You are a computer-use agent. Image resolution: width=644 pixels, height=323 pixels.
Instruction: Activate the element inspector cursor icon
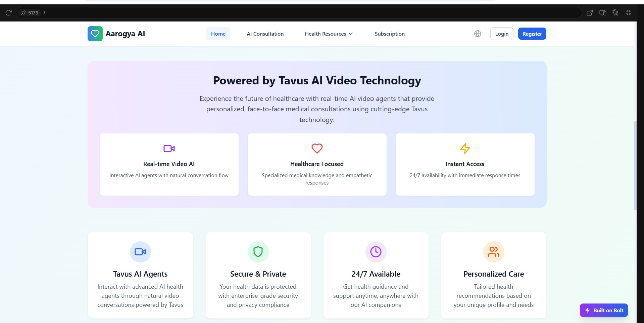615,13
